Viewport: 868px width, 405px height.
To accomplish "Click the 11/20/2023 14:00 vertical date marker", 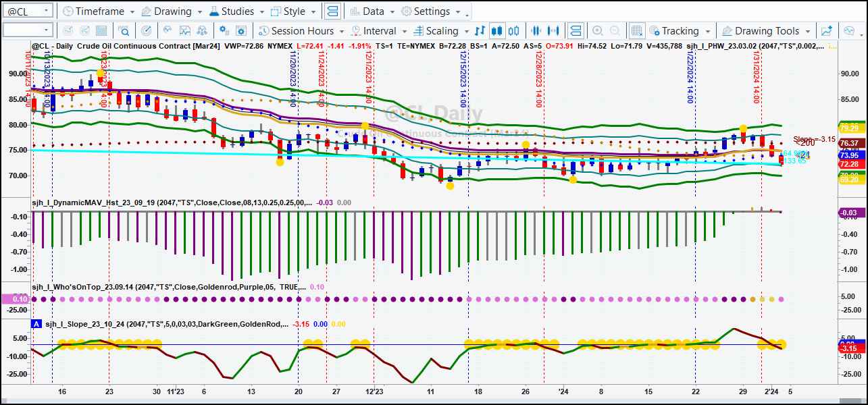I will (293, 78).
